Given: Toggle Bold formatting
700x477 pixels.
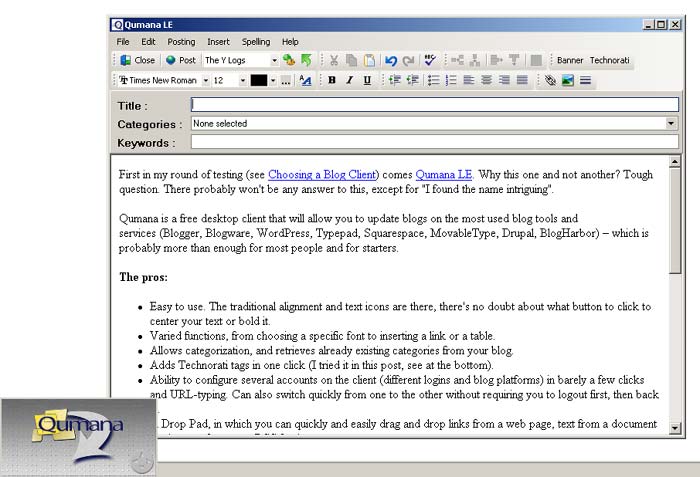Looking at the screenshot, I should (332, 80).
